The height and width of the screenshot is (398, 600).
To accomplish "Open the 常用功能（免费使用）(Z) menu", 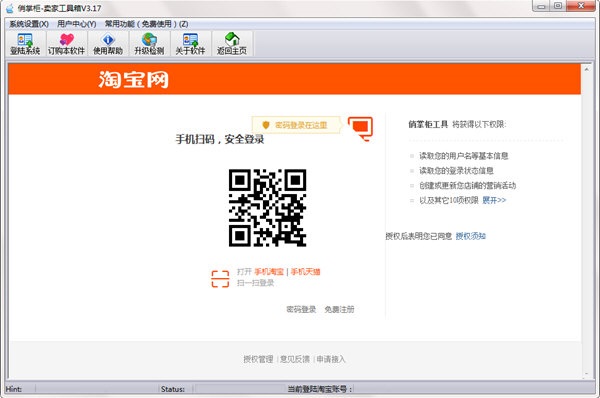I will [147, 24].
